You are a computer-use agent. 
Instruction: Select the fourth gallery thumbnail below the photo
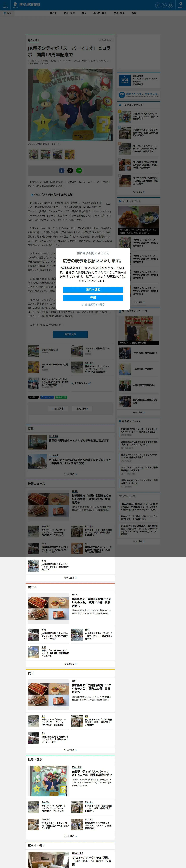70,154
